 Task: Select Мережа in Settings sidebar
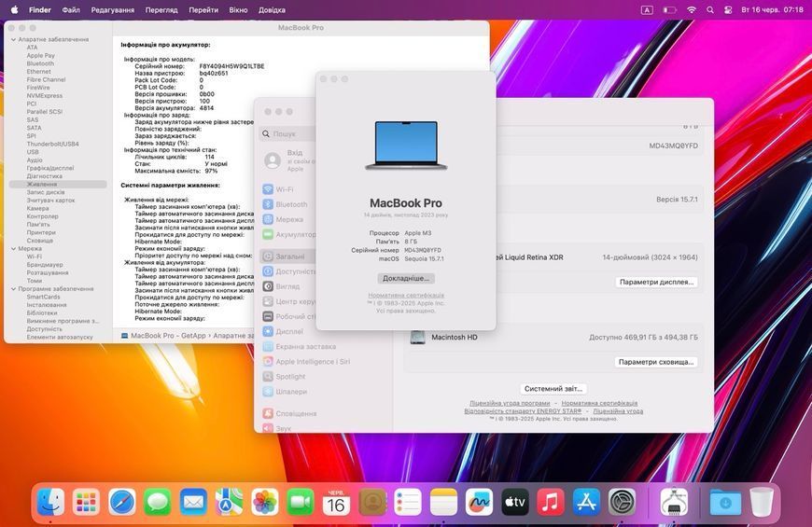[289, 219]
